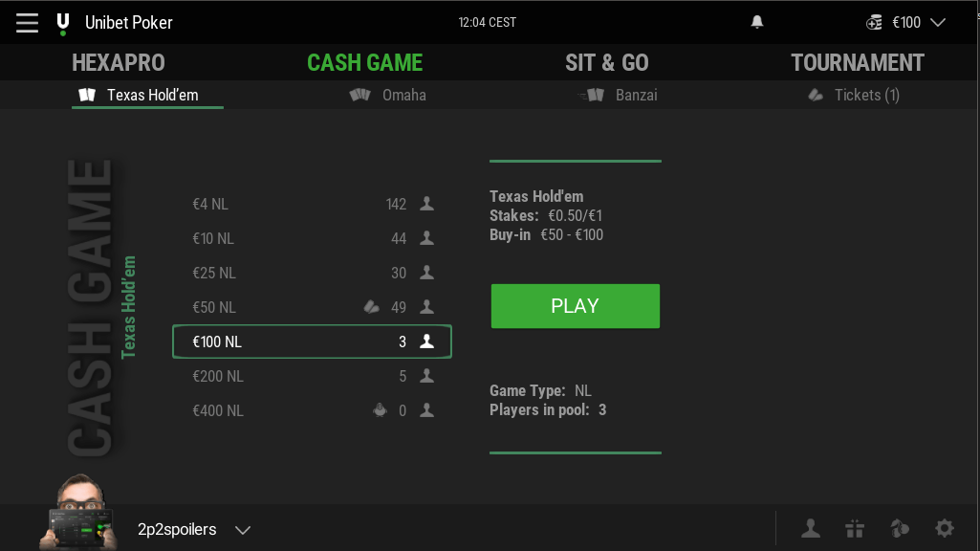Click the casino chips icon in bottom bar

click(x=900, y=528)
